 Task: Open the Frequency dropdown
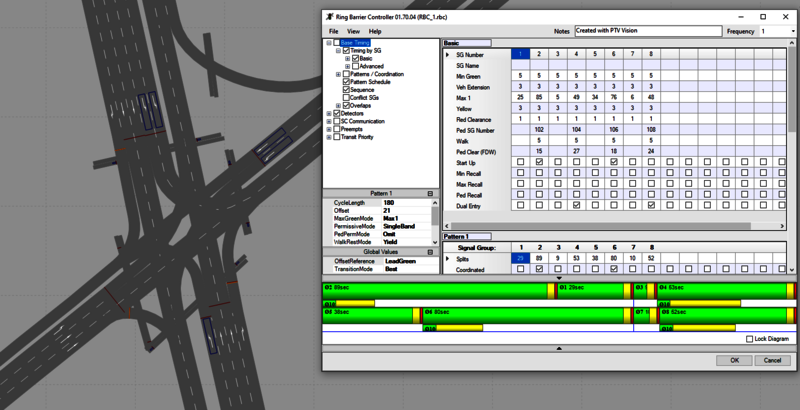tap(790, 31)
